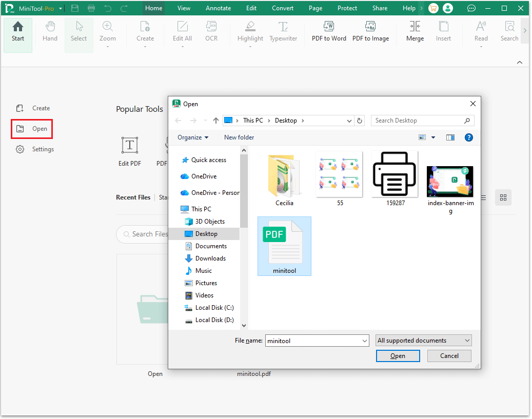Viewport: 532px width, 419px height.
Task: Open the Search tool
Action: pyautogui.click(x=509, y=32)
